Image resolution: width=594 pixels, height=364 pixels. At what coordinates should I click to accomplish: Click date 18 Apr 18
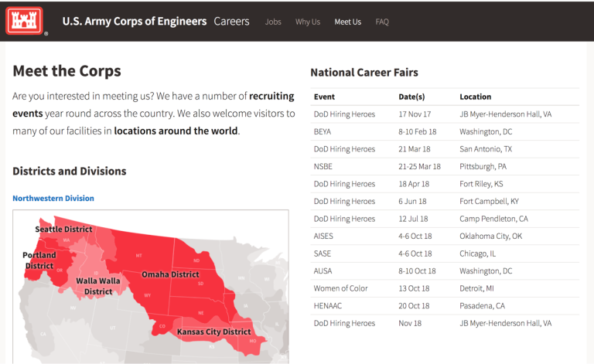(414, 184)
